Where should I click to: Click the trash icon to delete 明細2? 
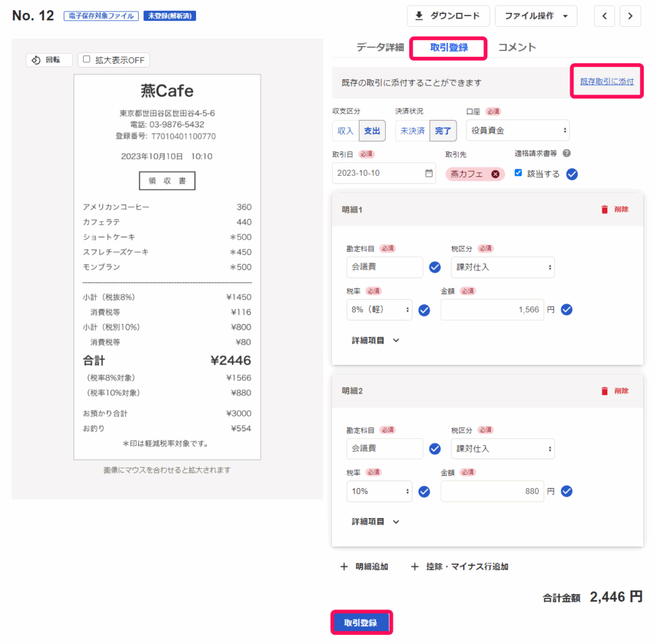click(604, 391)
